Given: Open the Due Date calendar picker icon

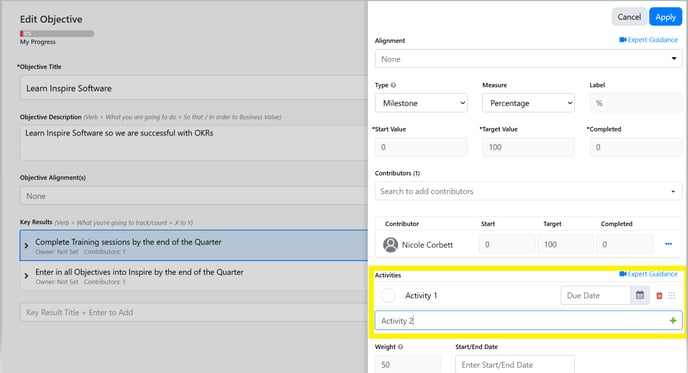Looking at the screenshot, I should (x=640, y=295).
